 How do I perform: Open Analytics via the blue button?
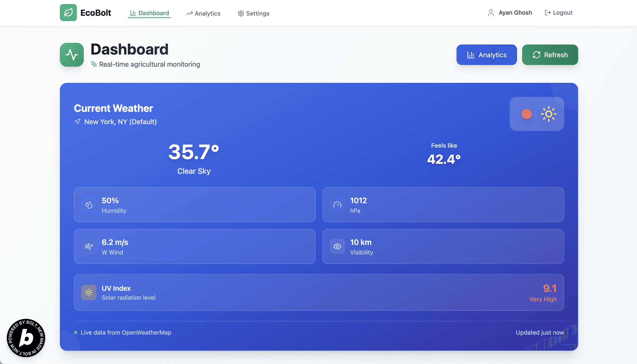486,55
